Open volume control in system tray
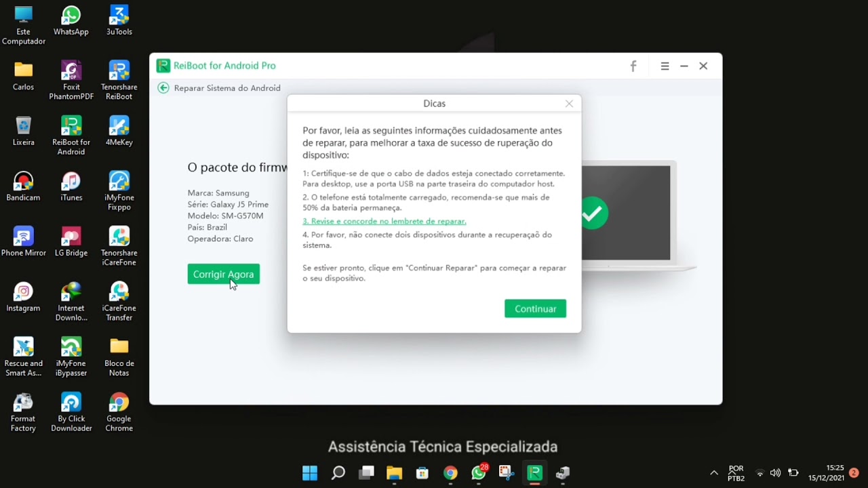This screenshot has width=868, height=488. coord(776,473)
